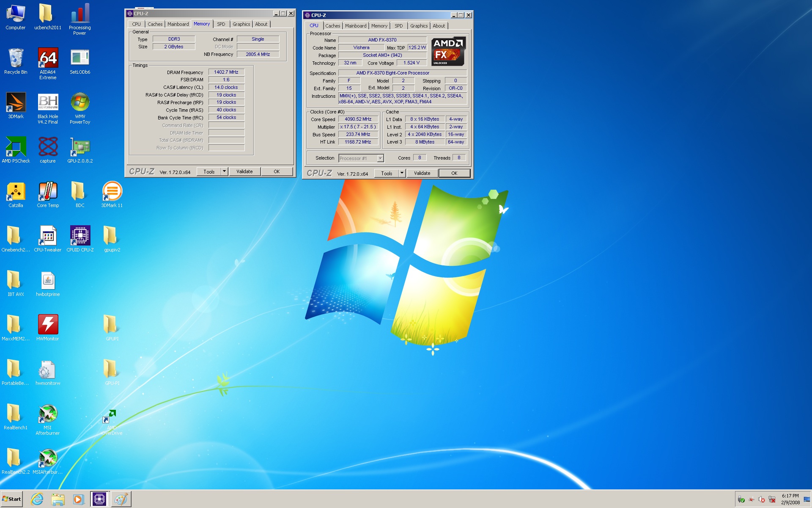Switch to CPU tab in left CPU-Z window
Image resolution: width=812 pixels, height=508 pixels.
pyautogui.click(x=136, y=24)
